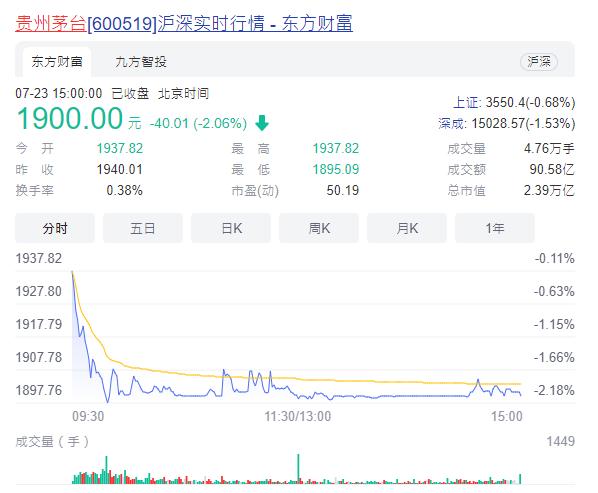Click the 09:30 time axis label
The height and width of the screenshot is (493, 598).
click(88, 416)
